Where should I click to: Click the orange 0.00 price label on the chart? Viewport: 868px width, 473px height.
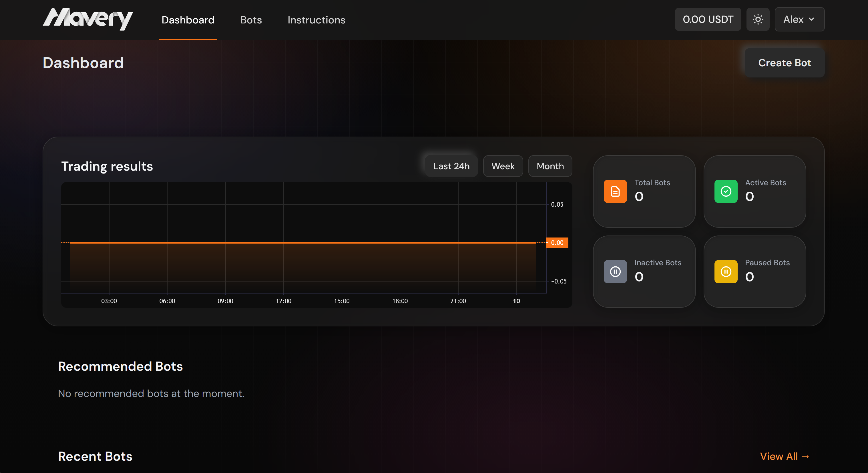557,243
